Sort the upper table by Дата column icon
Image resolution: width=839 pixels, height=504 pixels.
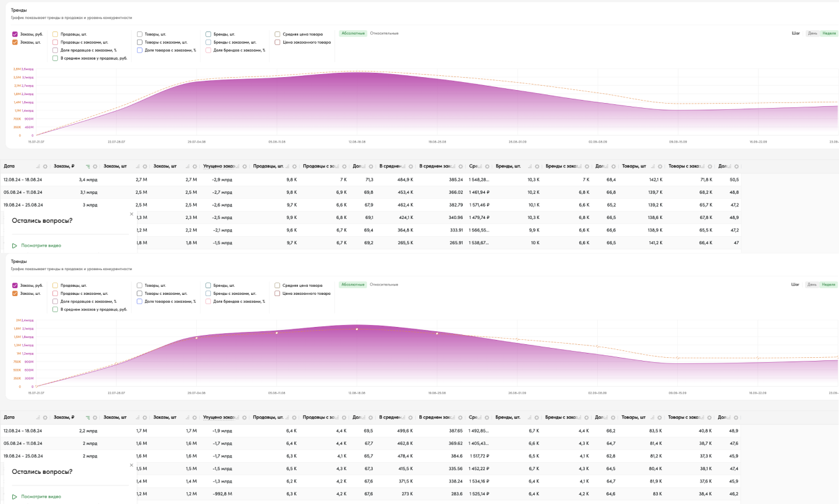point(38,167)
